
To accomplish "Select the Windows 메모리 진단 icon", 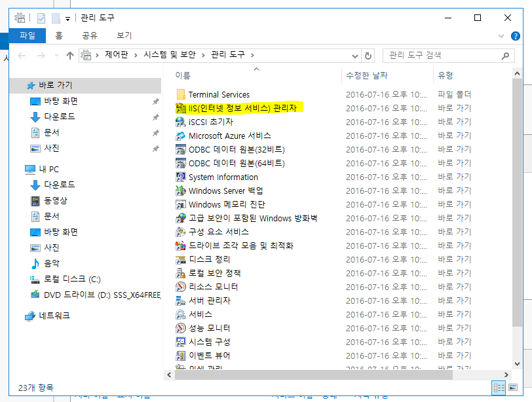I will (181, 204).
